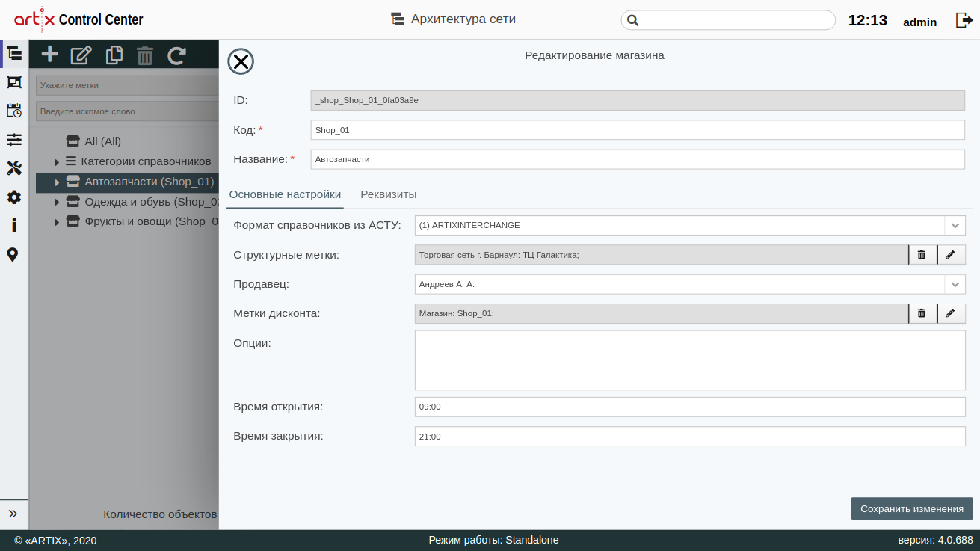
Task: Expand sidebar with double chevron
Action: (x=13, y=514)
